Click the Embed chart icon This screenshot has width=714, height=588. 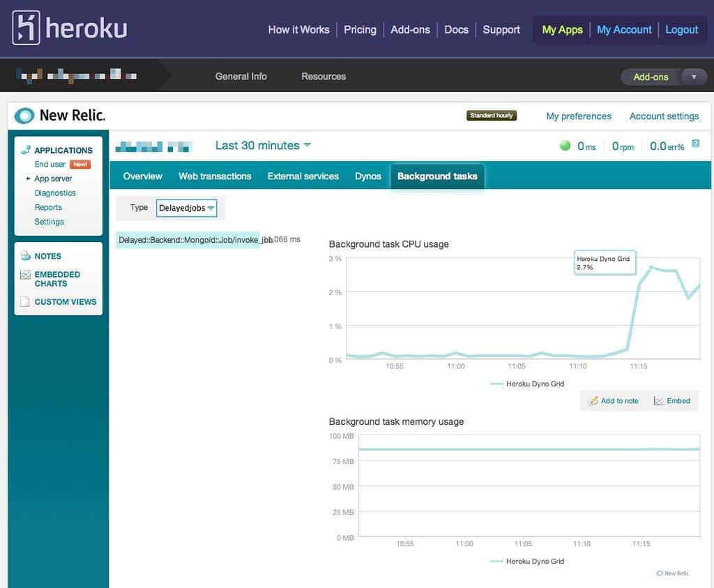[x=658, y=401]
